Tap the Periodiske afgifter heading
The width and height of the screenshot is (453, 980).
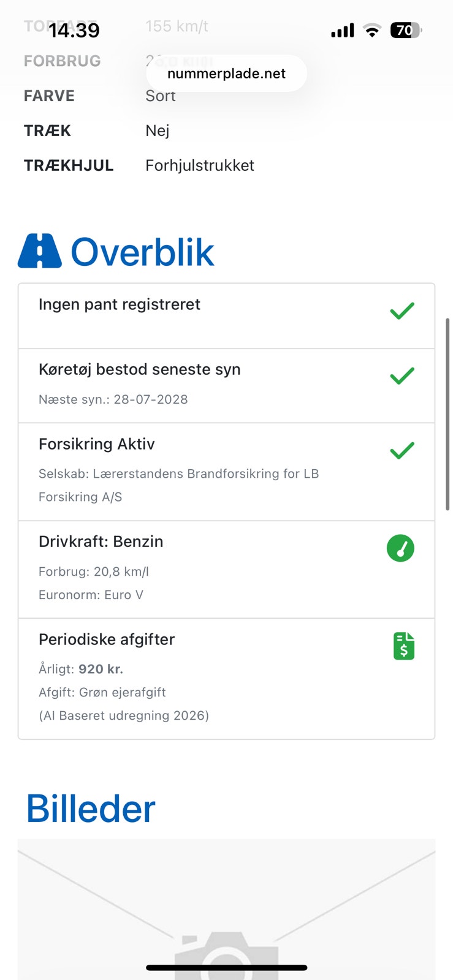pos(107,639)
